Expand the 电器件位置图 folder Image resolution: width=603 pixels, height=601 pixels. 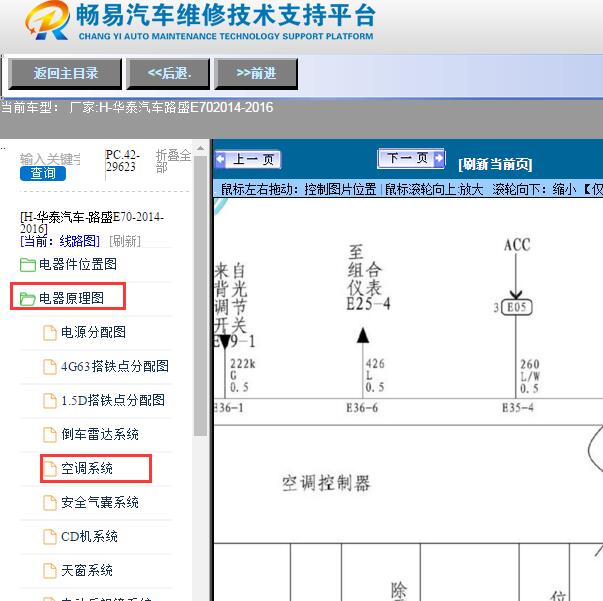click(78, 265)
